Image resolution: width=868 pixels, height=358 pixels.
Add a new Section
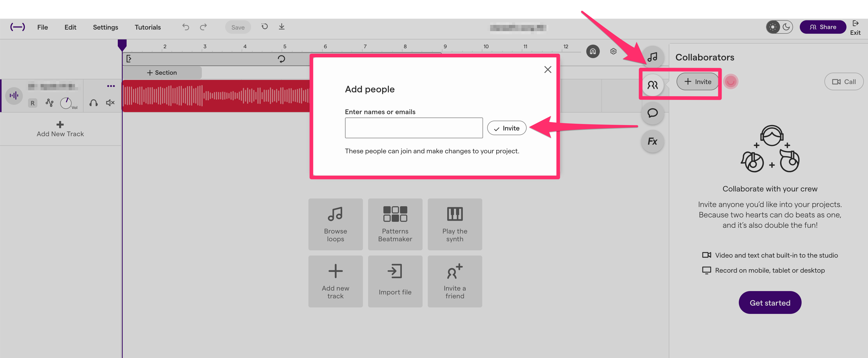point(162,72)
